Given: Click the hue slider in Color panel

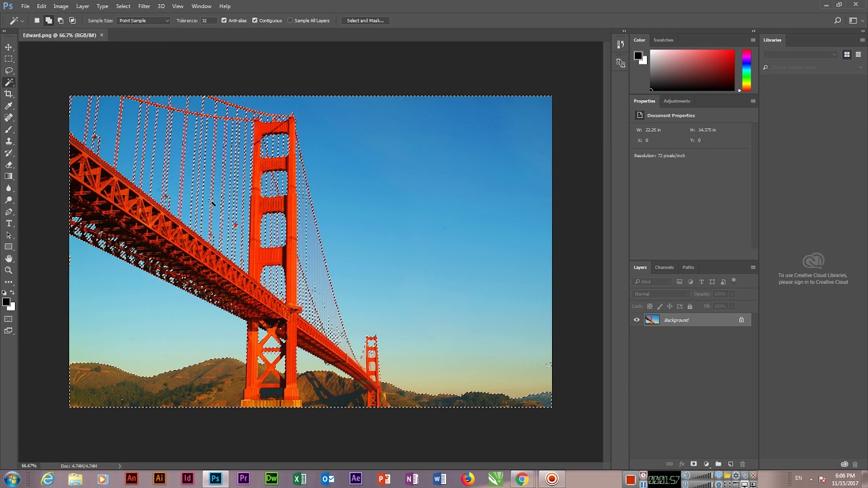Looking at the screenshot, I should click(746, 70).
